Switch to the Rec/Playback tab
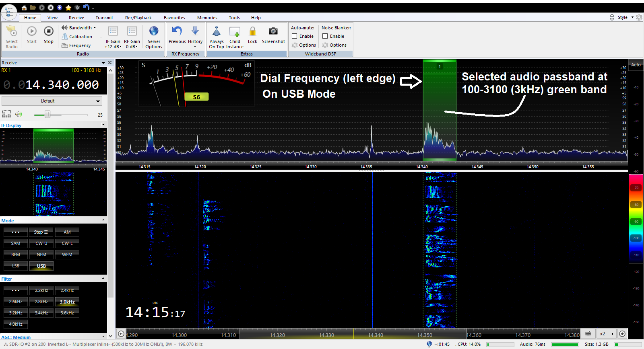 [x=138, y=18]
